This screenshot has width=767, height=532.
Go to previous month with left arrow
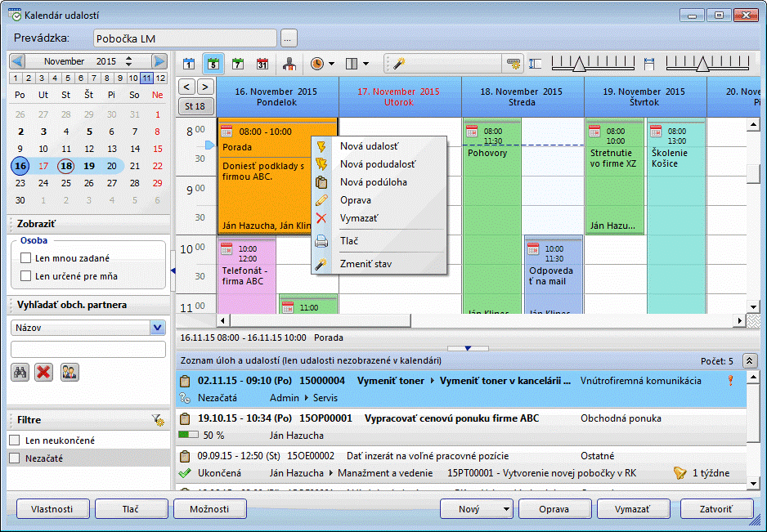17,61
